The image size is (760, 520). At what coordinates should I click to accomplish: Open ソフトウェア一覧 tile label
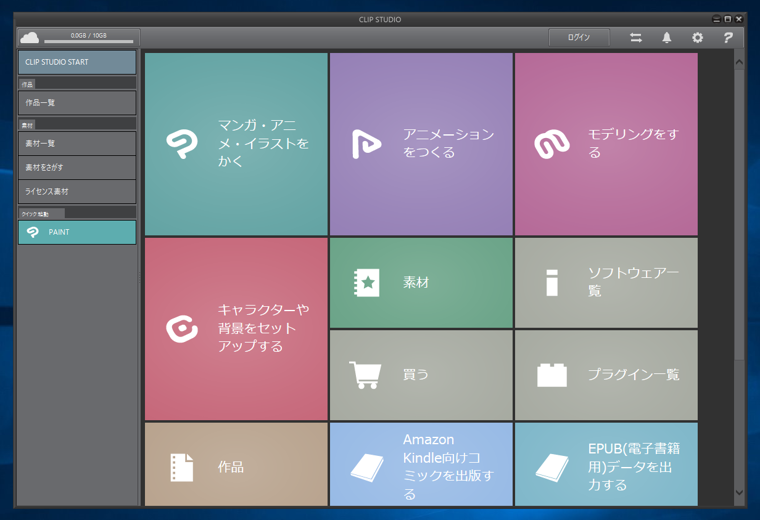pyautogui.click(x=633, y=282)
